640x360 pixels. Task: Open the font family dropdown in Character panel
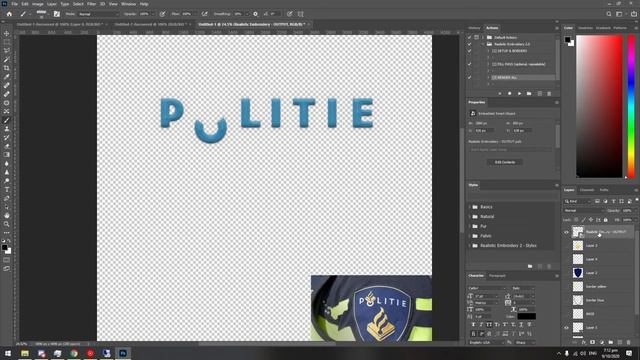click(x=486, y=288)
